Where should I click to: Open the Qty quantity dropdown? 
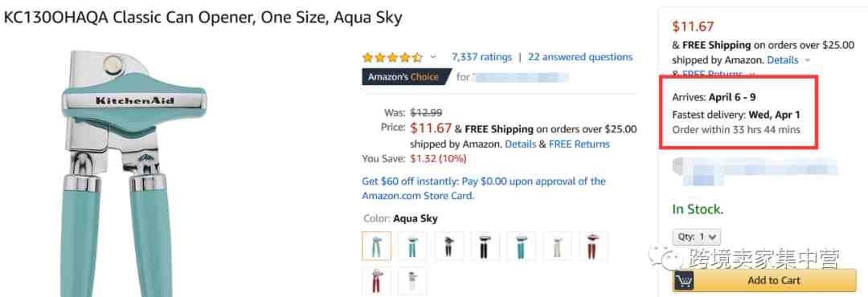[696, 237]
